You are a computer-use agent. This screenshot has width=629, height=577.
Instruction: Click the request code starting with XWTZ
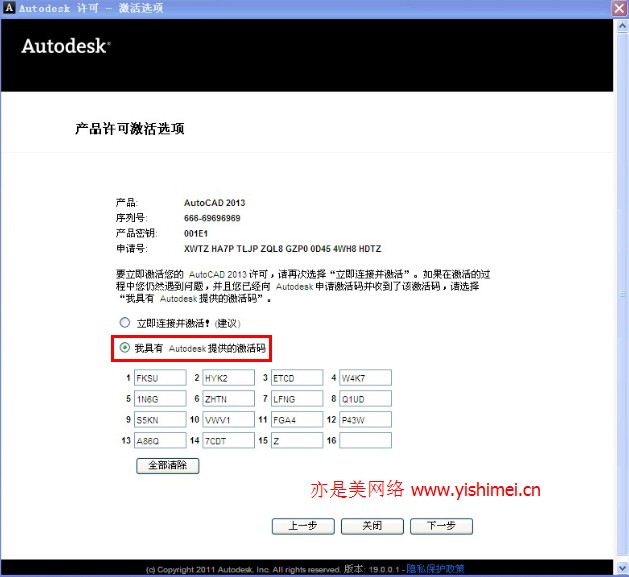(282, 249)
